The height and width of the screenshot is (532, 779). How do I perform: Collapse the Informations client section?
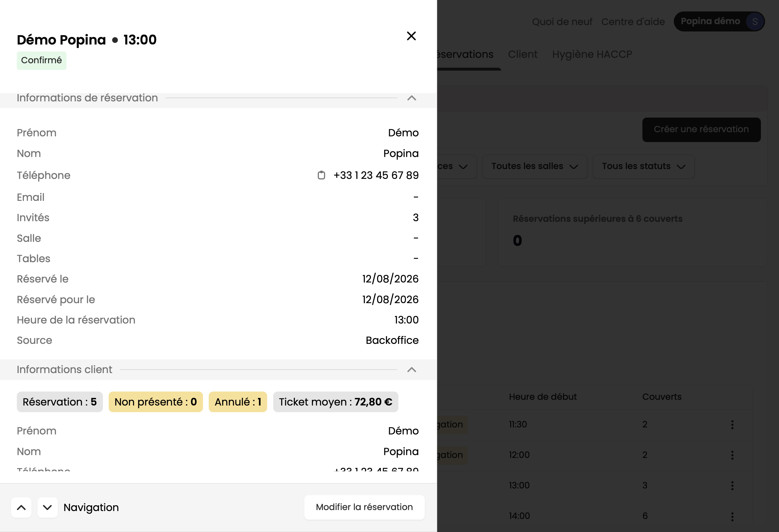tap(412, 369)
